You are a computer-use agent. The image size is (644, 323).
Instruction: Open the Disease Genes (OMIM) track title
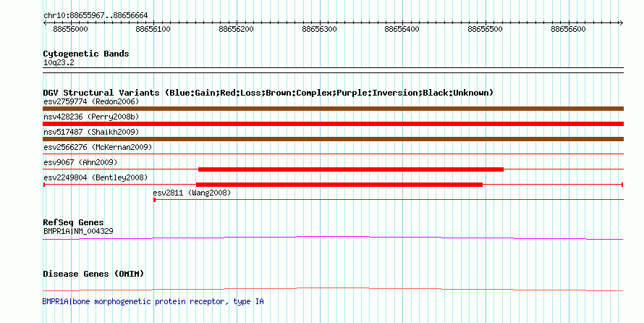pos(93,274)
